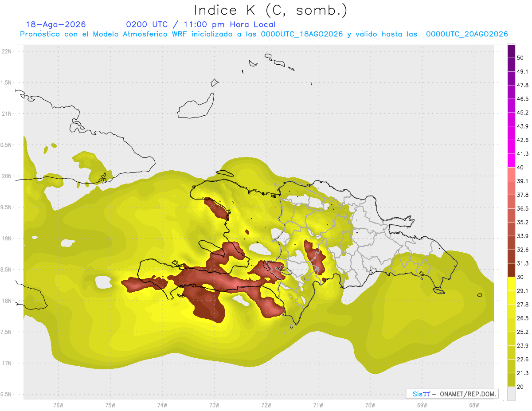The image size is (532, 411).
Task: Click the legend value 23.9
Action: click(522, 346)
